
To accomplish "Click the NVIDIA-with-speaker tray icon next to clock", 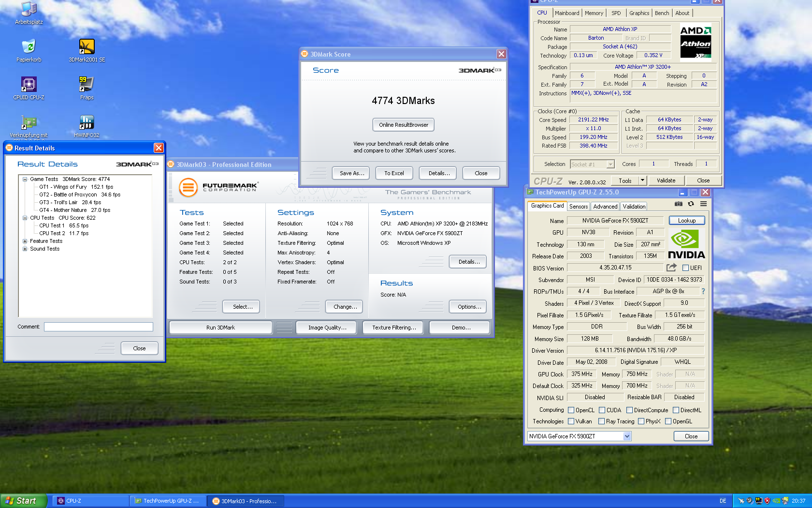I will click(x=785, y=501).
